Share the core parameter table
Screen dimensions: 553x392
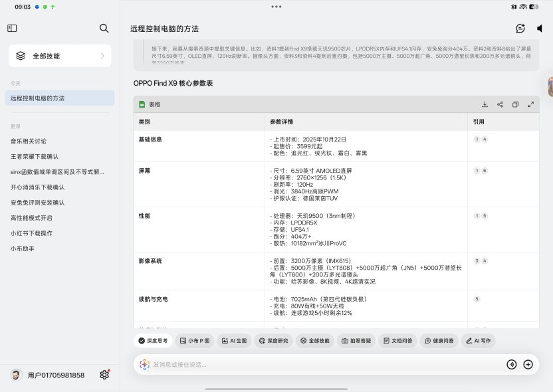(x=500, y=104)
